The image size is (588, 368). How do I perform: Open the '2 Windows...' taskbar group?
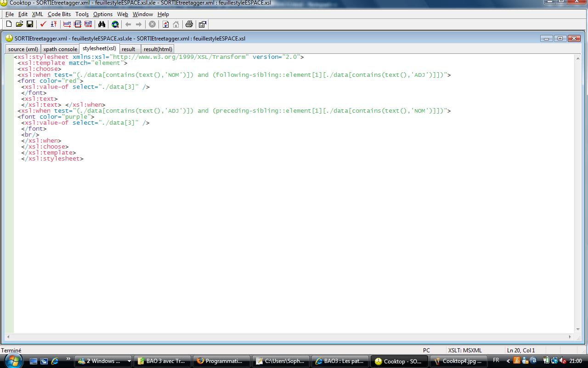[103, 361]
